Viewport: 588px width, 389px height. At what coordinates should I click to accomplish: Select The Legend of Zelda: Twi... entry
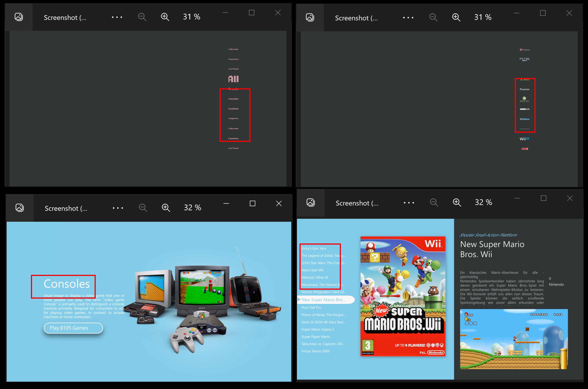point(323,256)
